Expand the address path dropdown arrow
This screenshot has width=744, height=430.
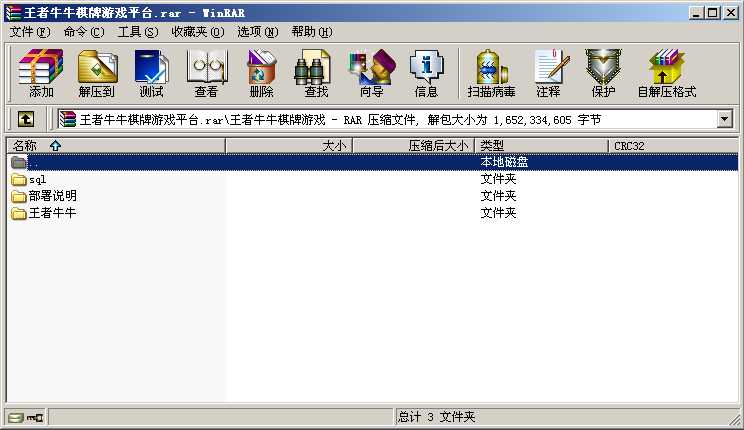pyautogui.click(x=725, y=119)
